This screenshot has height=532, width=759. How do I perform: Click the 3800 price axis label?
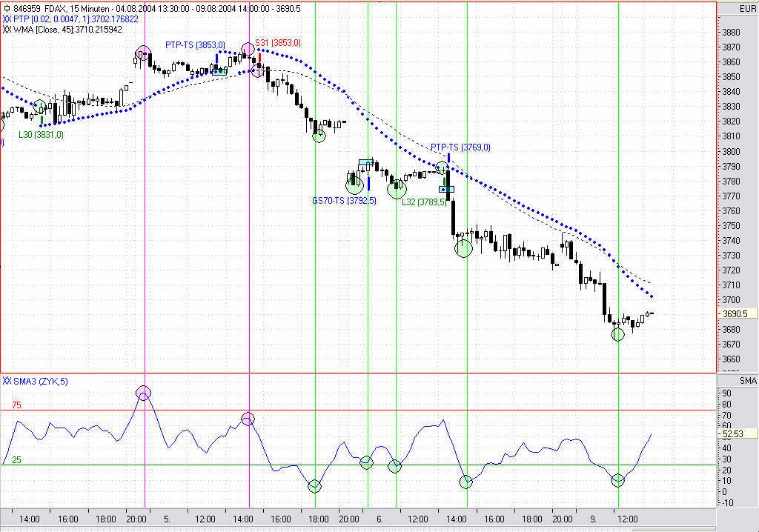pyautogui.click(x=731, y=151)
